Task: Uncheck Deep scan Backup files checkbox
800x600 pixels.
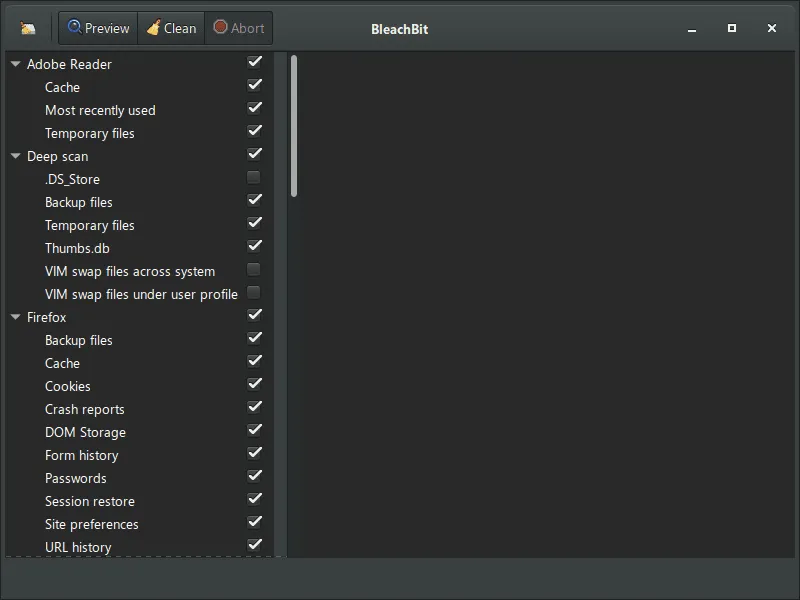Action: coord(254,200)
